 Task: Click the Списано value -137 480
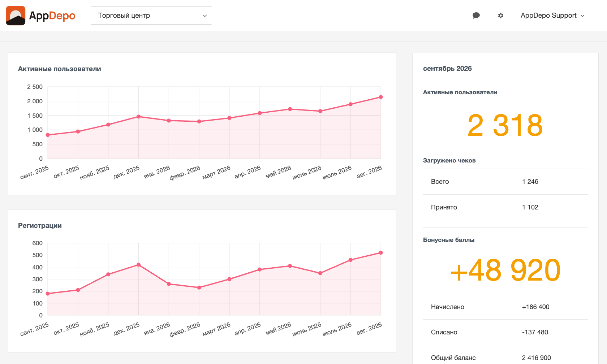tap(535, 332)
